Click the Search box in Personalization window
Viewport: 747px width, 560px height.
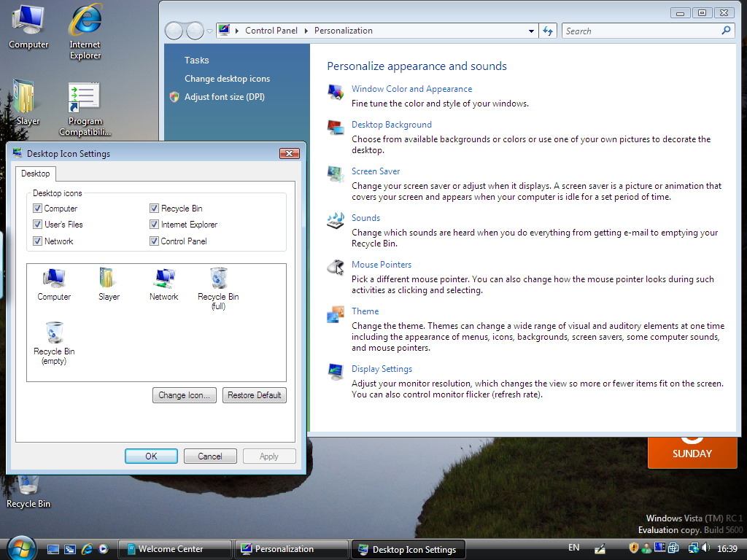pyautogui.click(x=649, y=31)
